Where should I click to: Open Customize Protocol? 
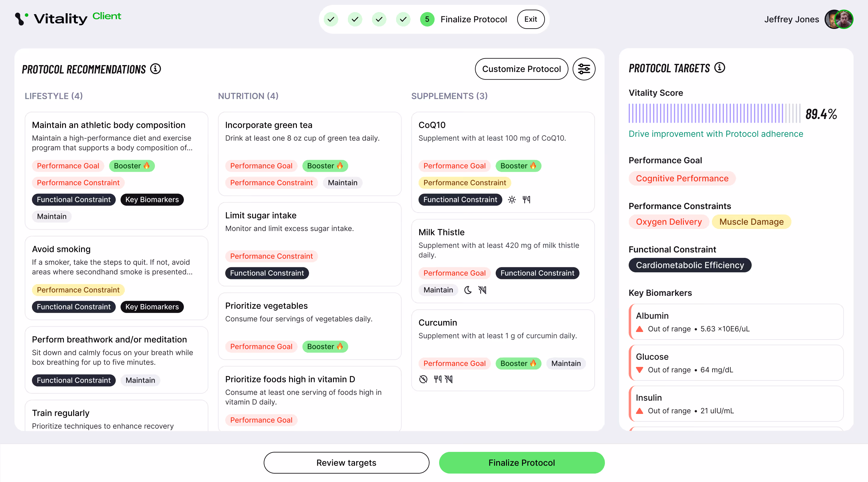(x=521, y=69)
